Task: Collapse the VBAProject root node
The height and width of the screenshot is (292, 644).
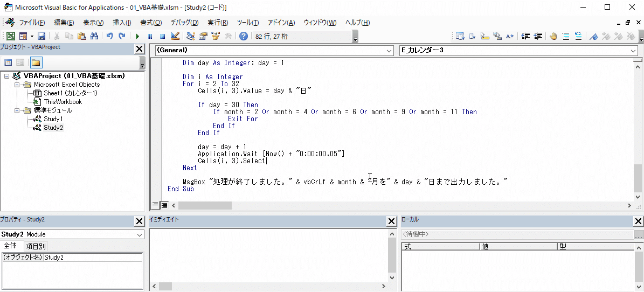Action: pyautogui.click(x=6, y=76)
